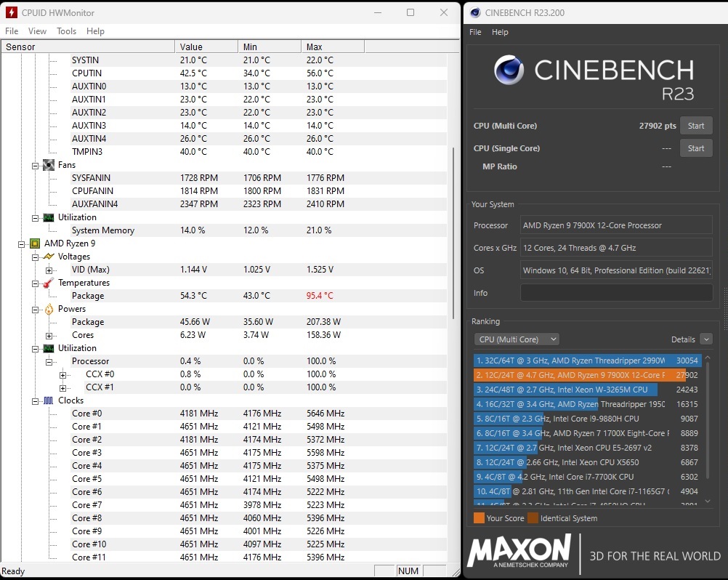The image size is (728, 580).
Task: Click the Processor field showing AMD Ryzen 9 7900X
Action: 616,225
